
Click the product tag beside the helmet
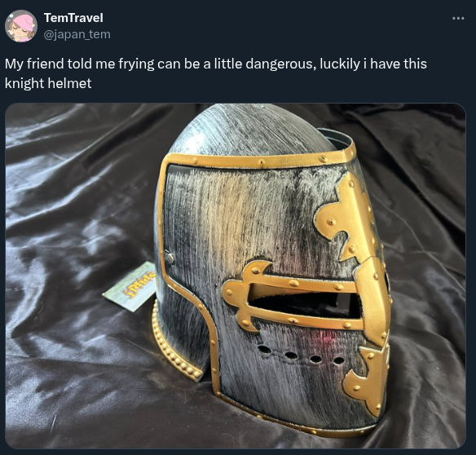[x=131, y=286]
